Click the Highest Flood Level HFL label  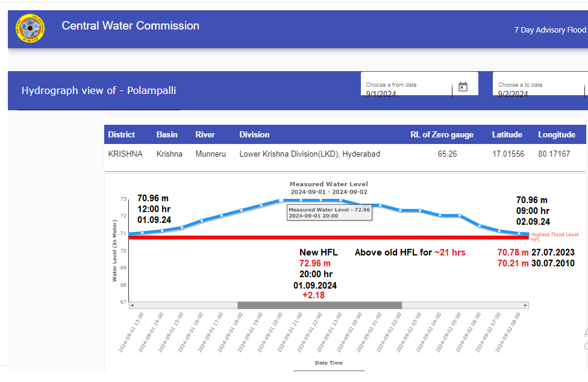(x=554, y=236)
